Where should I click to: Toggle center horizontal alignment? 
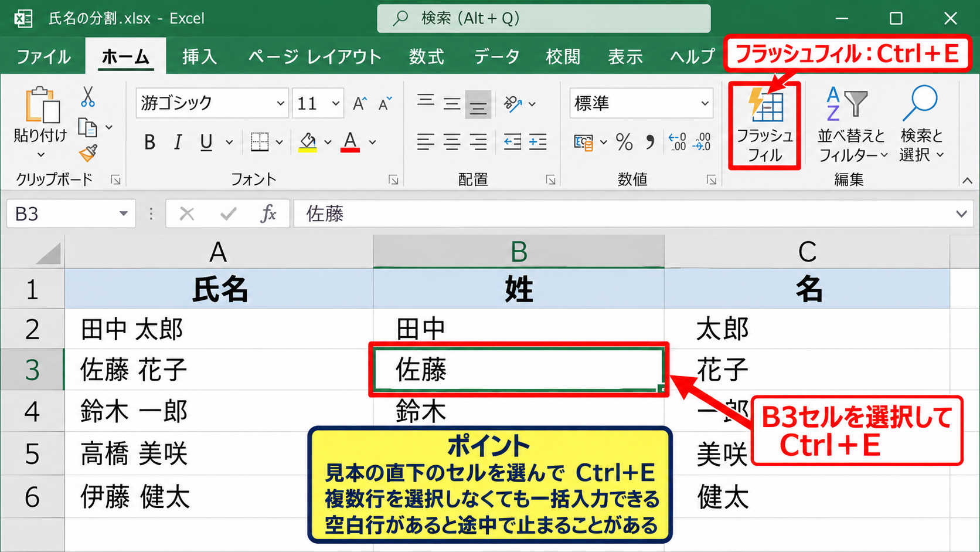pos(452,142)
